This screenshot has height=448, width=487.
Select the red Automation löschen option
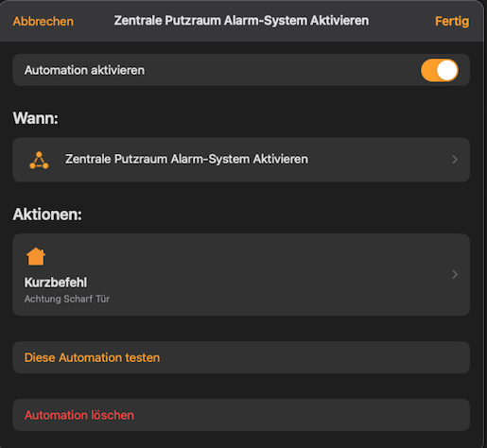point(79,415)
